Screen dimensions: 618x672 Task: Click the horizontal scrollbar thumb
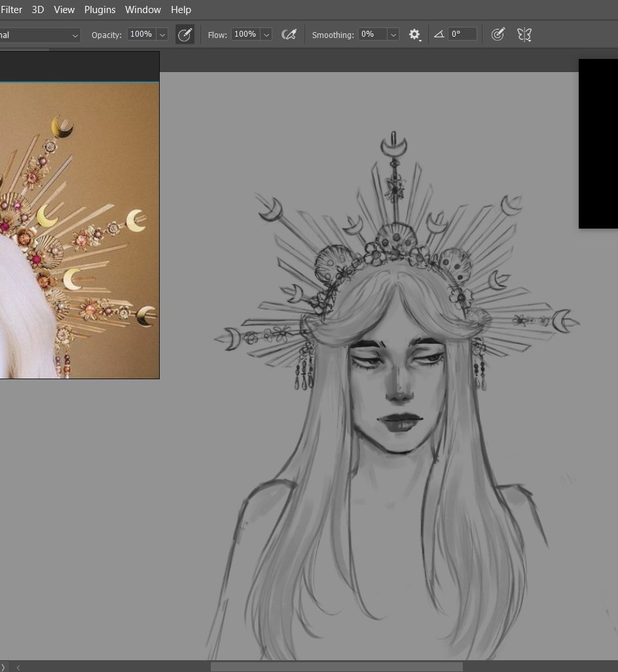(x=336, y=667)
